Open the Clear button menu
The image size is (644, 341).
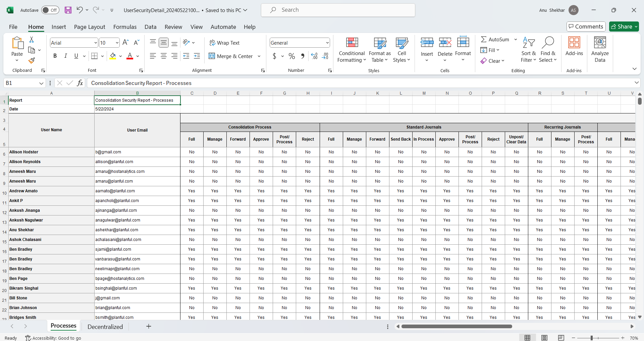(492, 61)
